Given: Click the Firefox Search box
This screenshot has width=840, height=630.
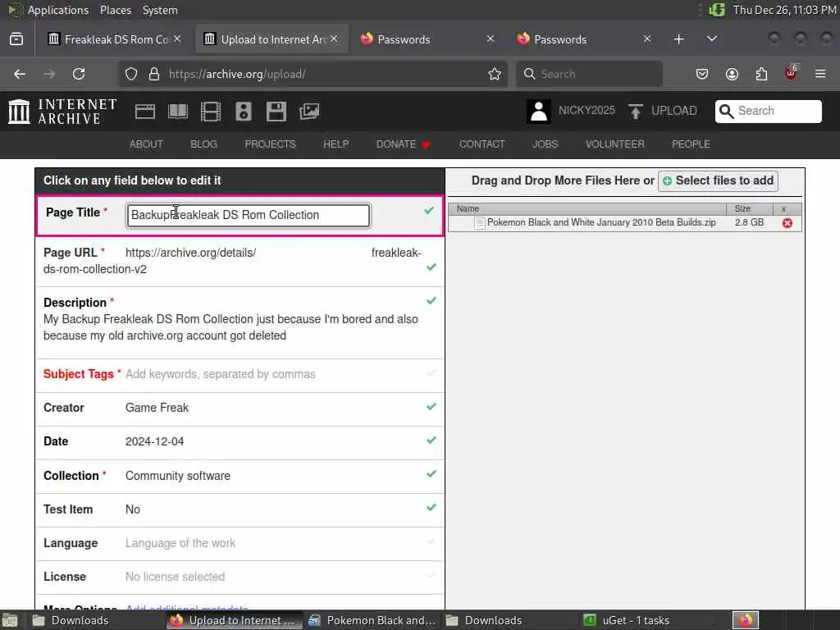Looking at the screenshot, I should point(589,74).
